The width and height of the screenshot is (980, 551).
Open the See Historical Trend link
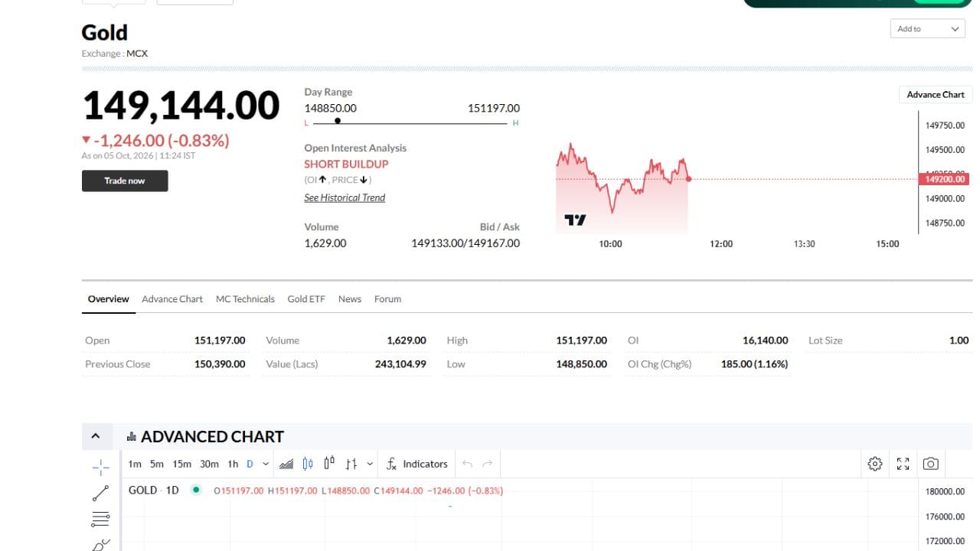345,197
